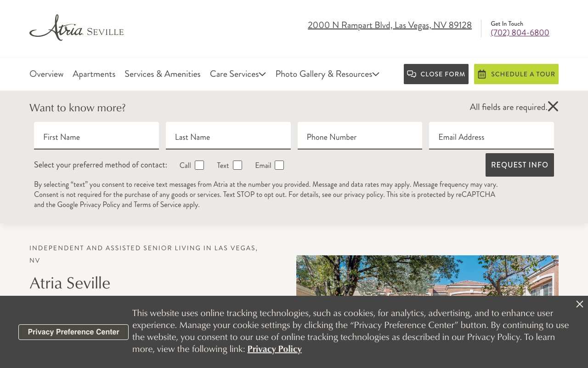
Task: Click the 'Atria Seville' heading
Action: click(70, 283)
